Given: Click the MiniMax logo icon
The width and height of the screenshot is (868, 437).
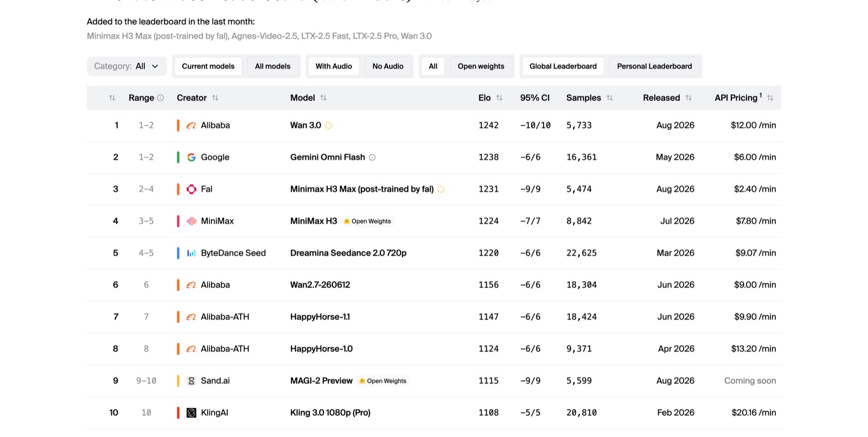Looking at the screenshot, I should click(x=191, y=221).
